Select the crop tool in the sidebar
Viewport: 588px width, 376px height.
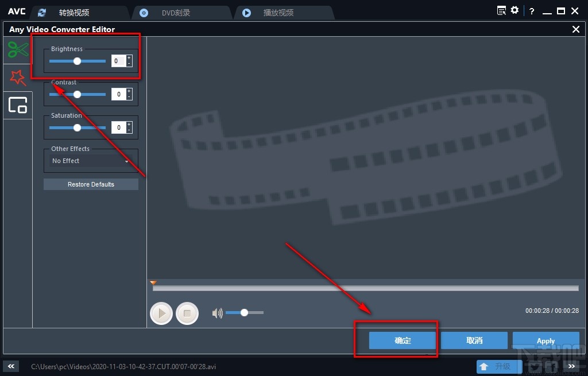(17, 105)
